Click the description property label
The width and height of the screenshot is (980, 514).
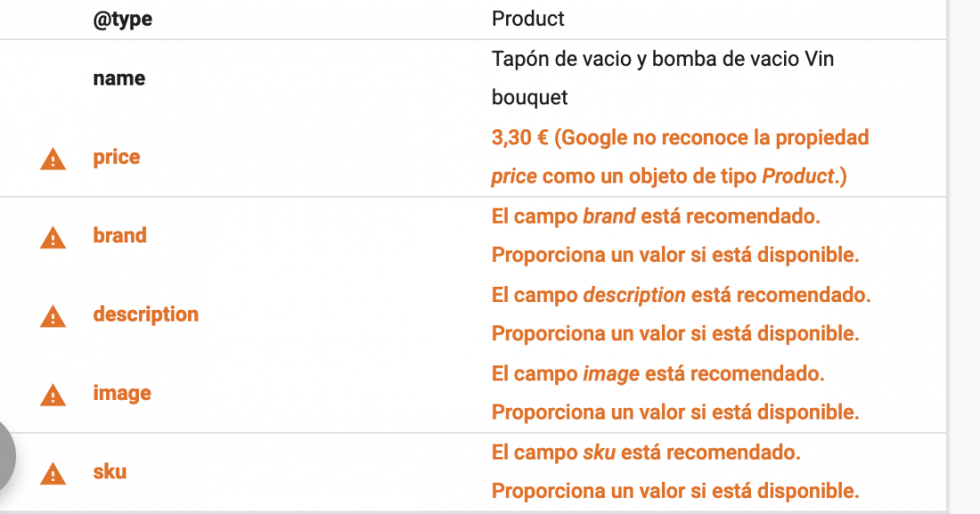click(x=145, y=314)
